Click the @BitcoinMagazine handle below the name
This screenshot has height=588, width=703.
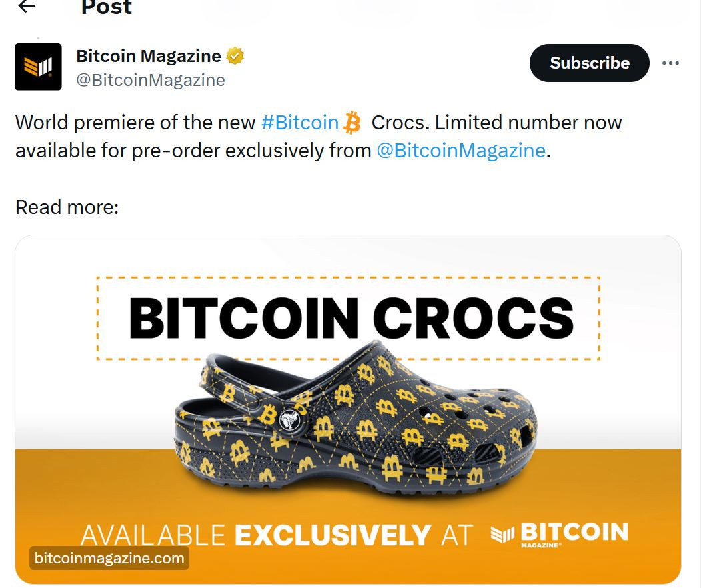pyautogui.click(x=151, y=80)
